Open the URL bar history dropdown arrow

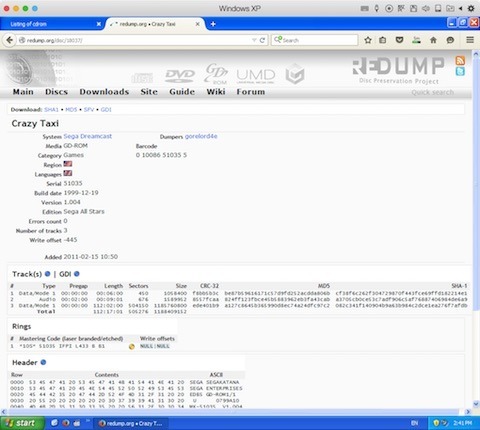[x=254, y=40]
